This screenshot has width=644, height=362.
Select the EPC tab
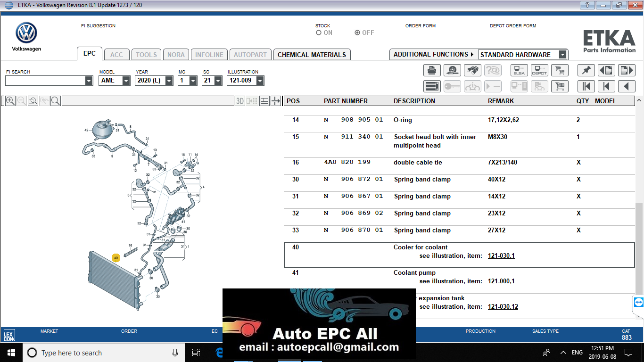click(90, 54)
